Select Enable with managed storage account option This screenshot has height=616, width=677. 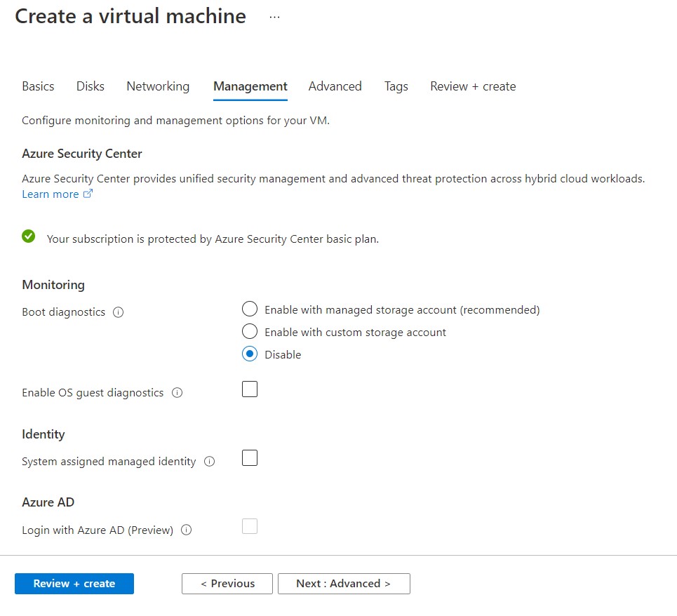[x=250, y=309]
